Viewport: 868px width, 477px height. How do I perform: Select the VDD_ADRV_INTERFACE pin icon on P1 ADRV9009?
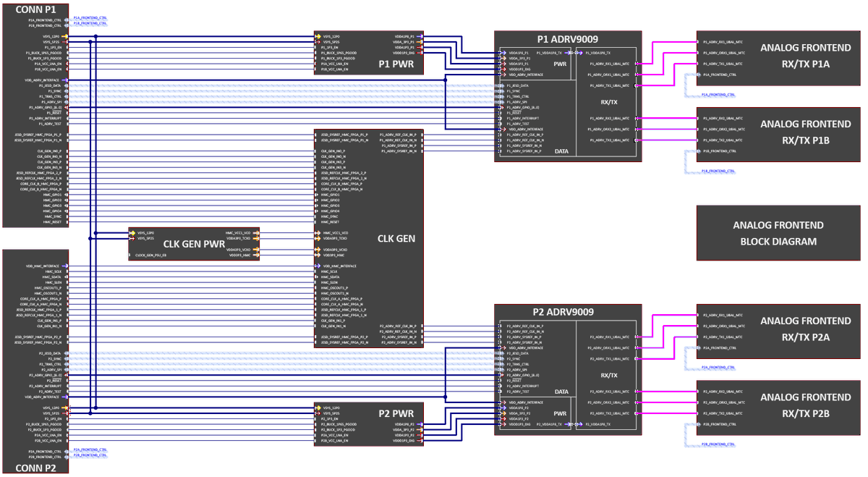[x=503, y=74]
